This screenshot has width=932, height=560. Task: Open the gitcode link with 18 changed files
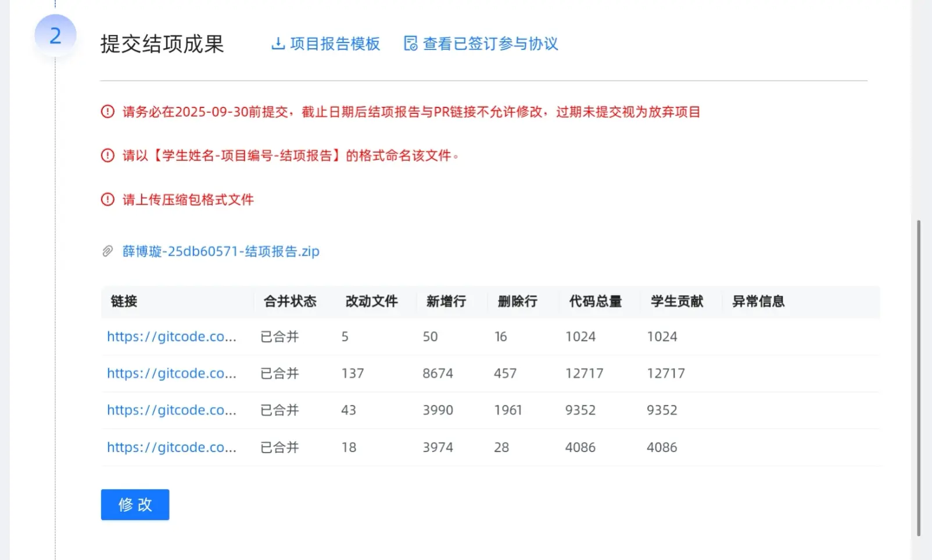coord(171,447)
